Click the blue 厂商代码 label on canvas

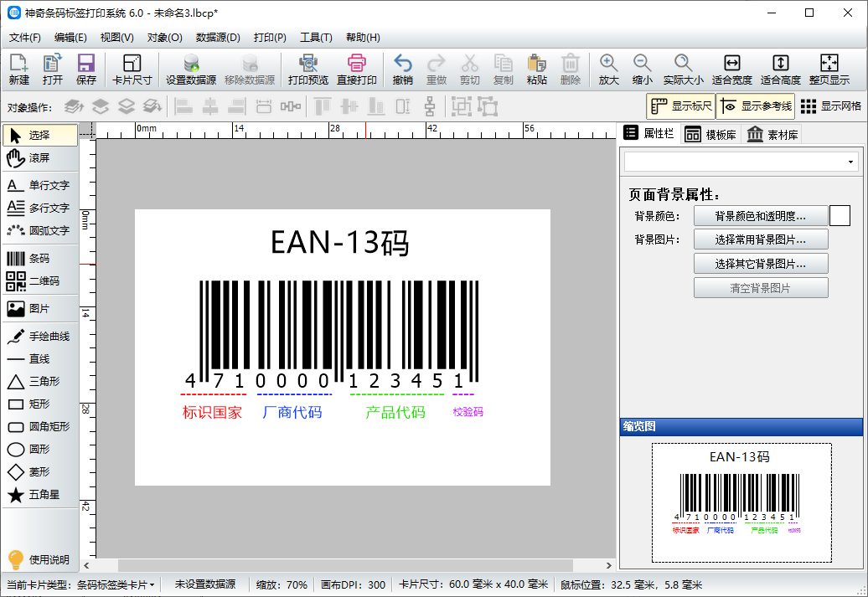[x=292, y=412]
